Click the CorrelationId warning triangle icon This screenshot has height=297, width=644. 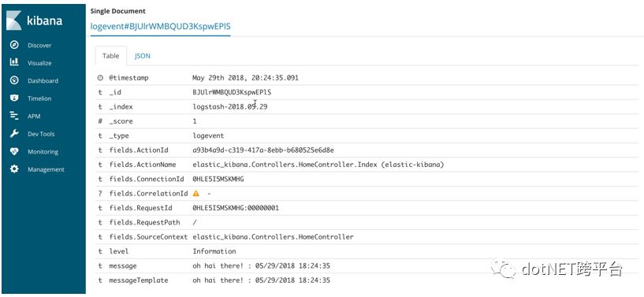tap(196, 193)
